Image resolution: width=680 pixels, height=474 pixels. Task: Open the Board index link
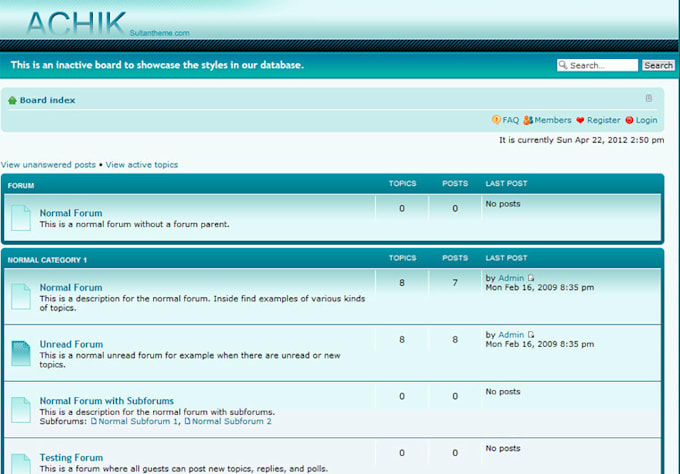pyautogui.click(x=47, y=100)
